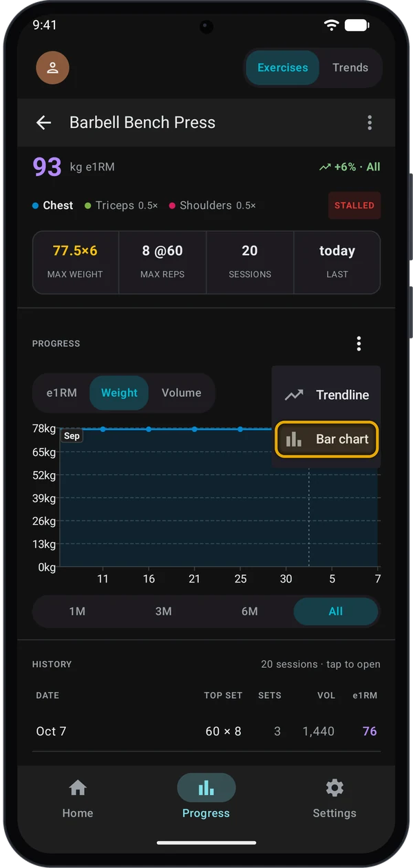Set time range to 3M
413x868 pixels.
(x=163, y=611)
